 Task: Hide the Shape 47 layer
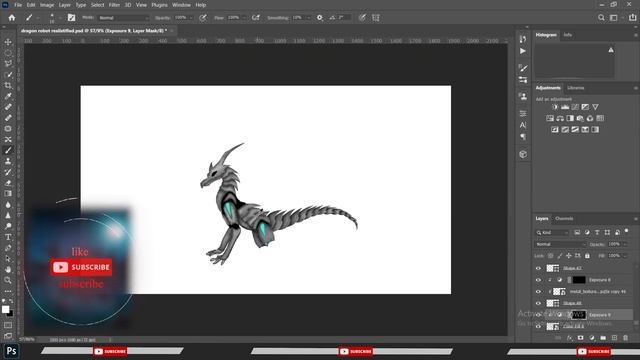[x=538, y=268]
